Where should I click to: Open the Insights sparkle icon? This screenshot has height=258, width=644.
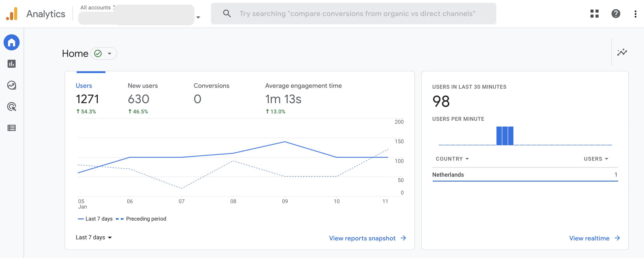tap(622, 52)
